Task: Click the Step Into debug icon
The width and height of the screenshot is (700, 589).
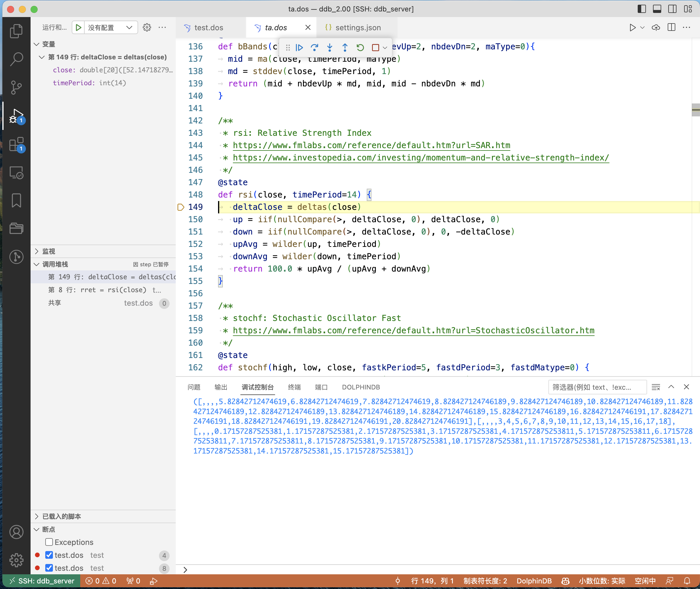Action: click(x=329, y=48)
